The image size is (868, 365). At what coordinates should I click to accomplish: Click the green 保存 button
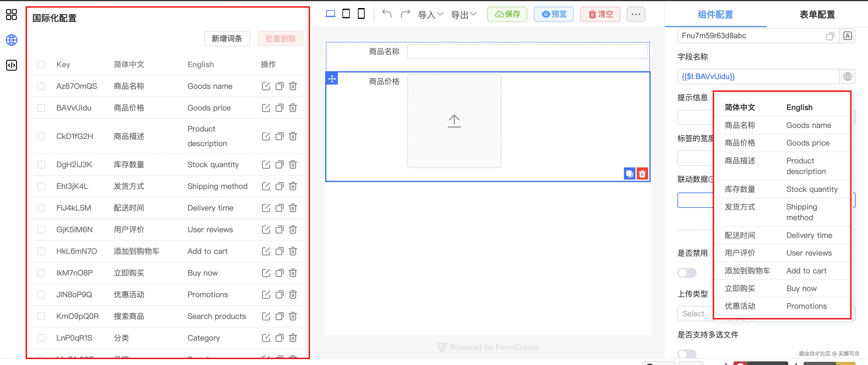tap(507, 14)
